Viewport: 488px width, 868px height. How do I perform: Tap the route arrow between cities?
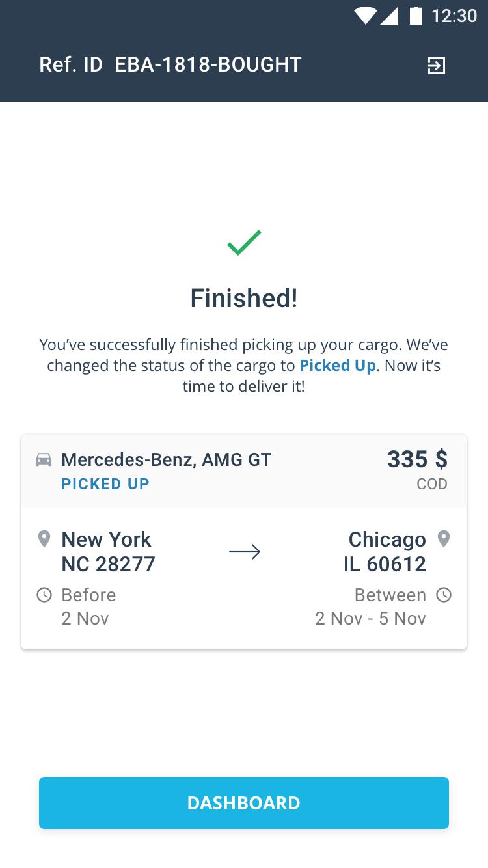click(x=245, y=552)
